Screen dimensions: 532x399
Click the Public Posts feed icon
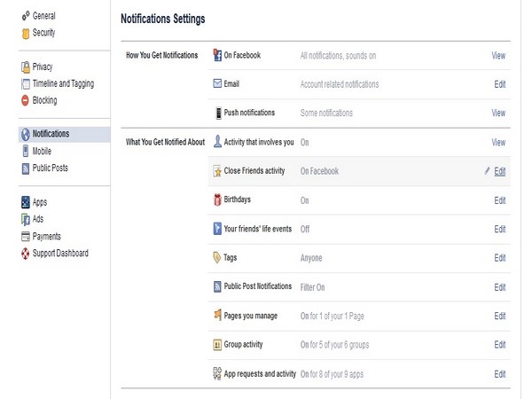pyautogui.click(x=26, y=168)
